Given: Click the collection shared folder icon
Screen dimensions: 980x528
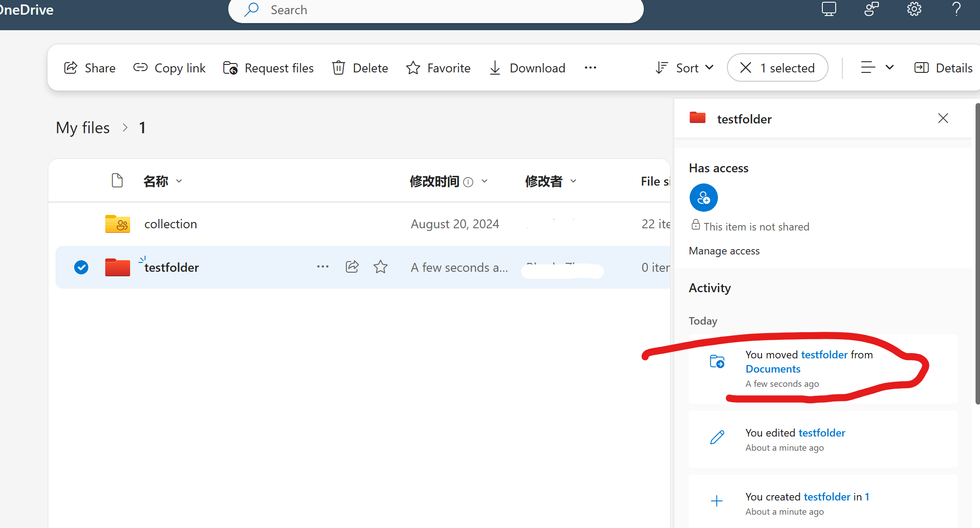Looking at the screenshot, I should coord(117,224).
